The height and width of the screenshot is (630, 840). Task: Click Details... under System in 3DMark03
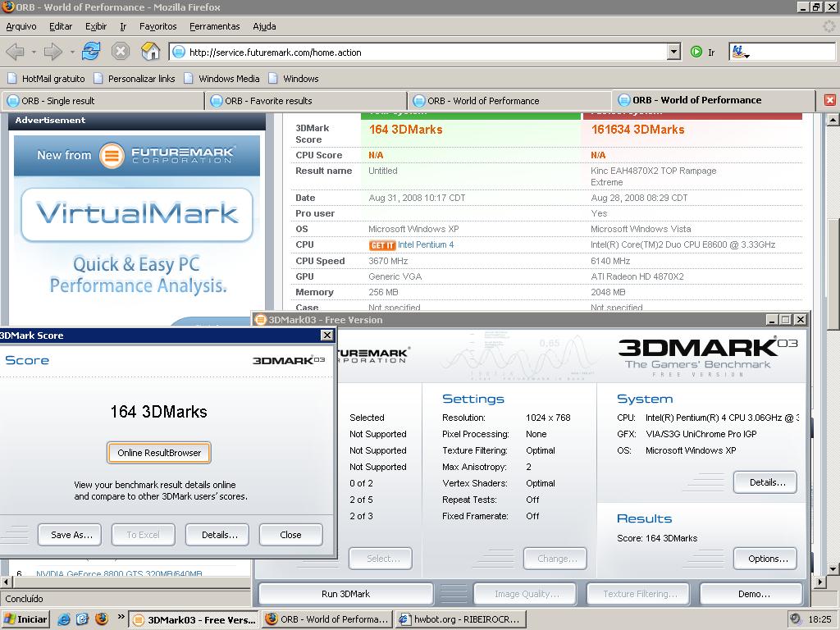pos(765,482)
